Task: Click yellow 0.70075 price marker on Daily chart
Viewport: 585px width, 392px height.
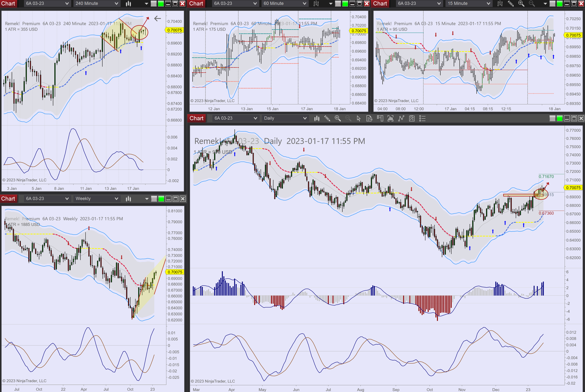Action: coord(573,188)
